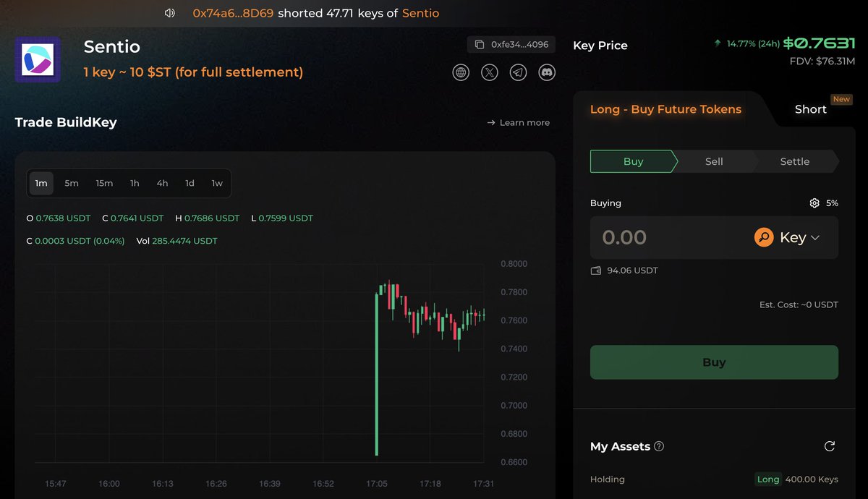This screenshot has height=499, width=868.
Task: Switch to the Short tab
Action: point(810,109)
